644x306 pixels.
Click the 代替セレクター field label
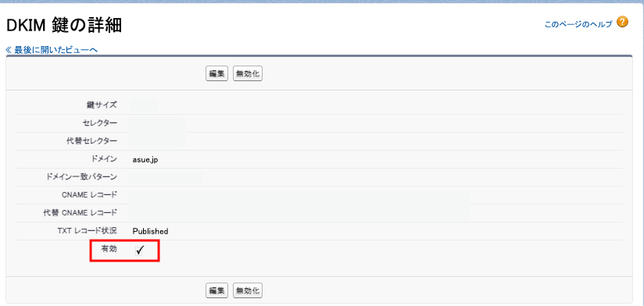click(89, 141)
